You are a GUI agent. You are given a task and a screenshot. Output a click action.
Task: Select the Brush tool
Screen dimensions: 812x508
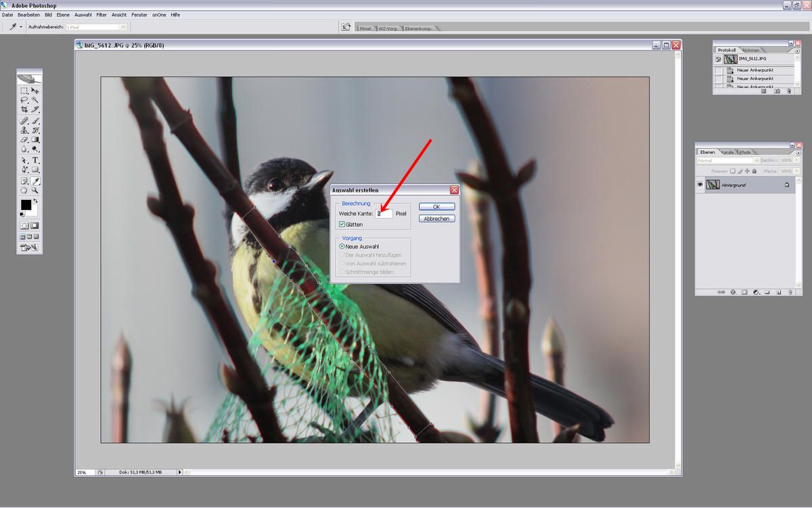[x=35, y=121]
